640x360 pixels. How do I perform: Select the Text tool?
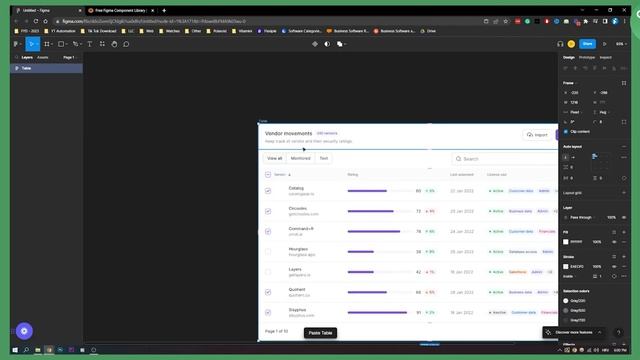tap(90, 44)
